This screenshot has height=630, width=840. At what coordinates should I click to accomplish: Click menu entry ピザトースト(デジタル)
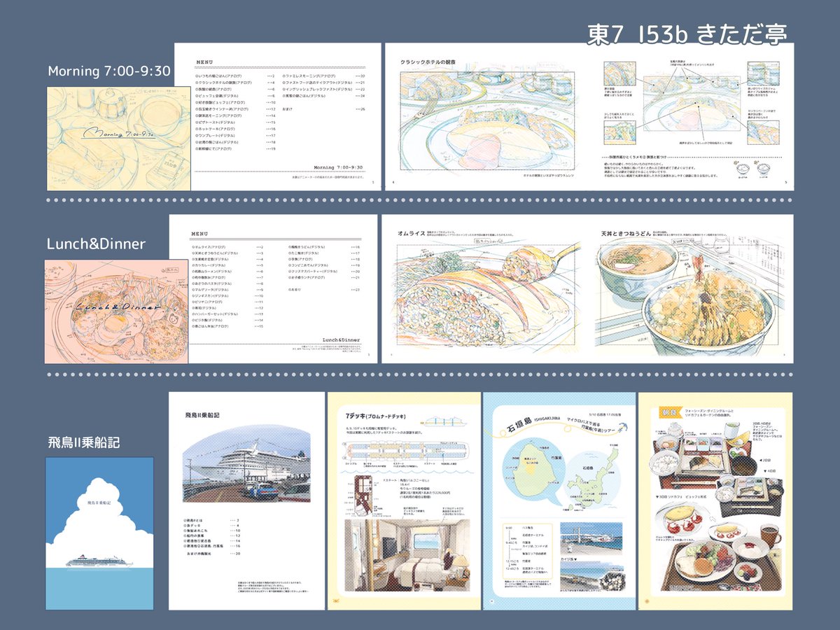[216, 122]
